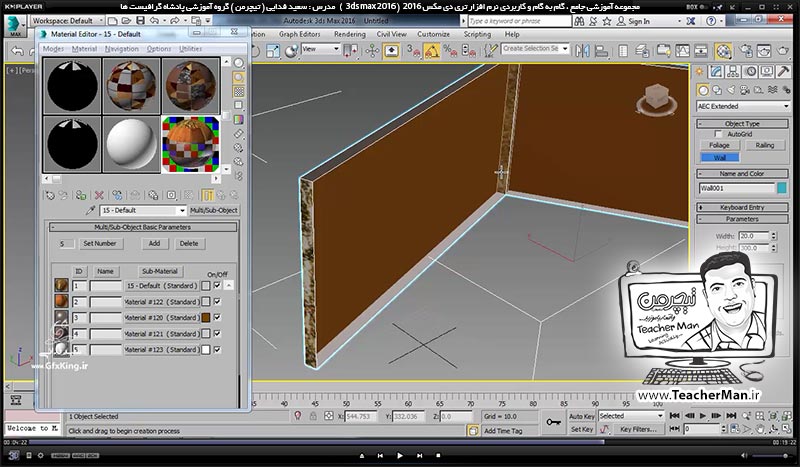Toggle On/Off checkbox for Material #120
This screenshot has width=800, height=467.
(x=217, y=317)
